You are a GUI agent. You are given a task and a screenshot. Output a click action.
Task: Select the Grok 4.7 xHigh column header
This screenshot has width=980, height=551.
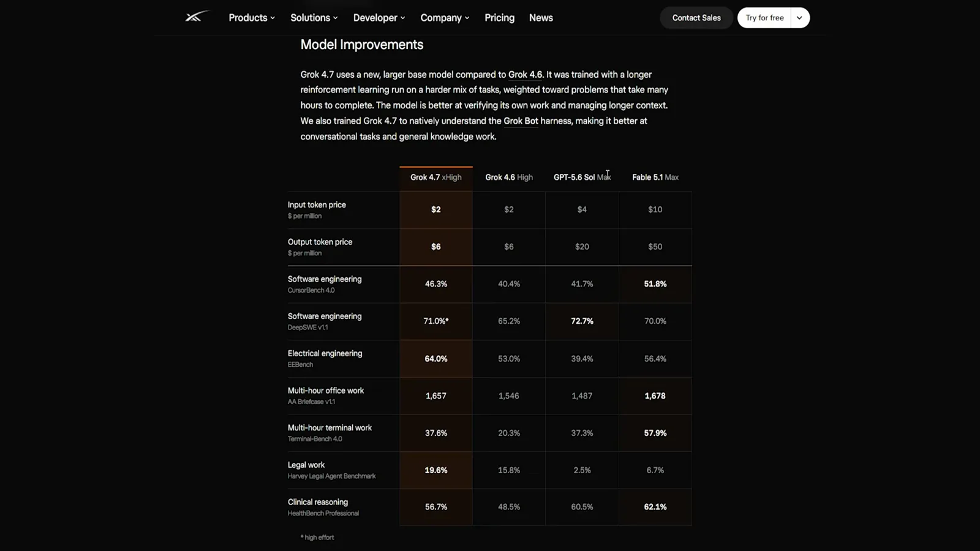(x=436, y=178)
